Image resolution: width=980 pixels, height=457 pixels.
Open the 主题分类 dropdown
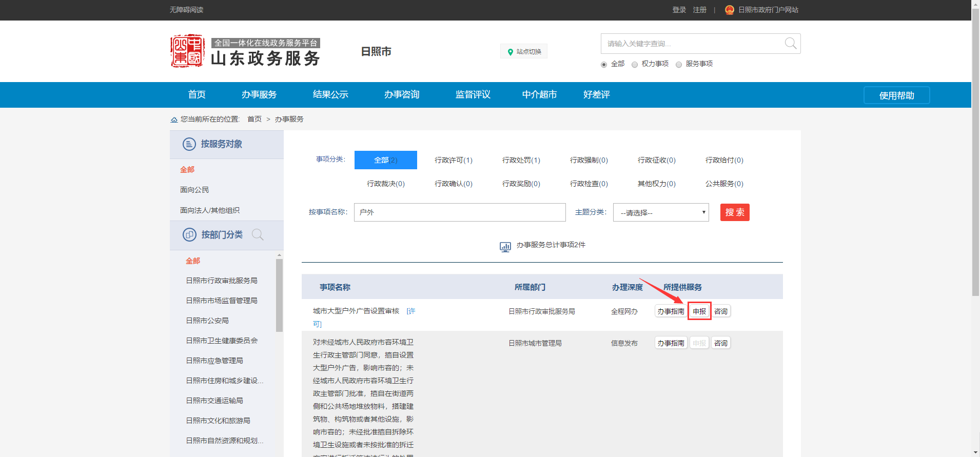click(661, 212)
